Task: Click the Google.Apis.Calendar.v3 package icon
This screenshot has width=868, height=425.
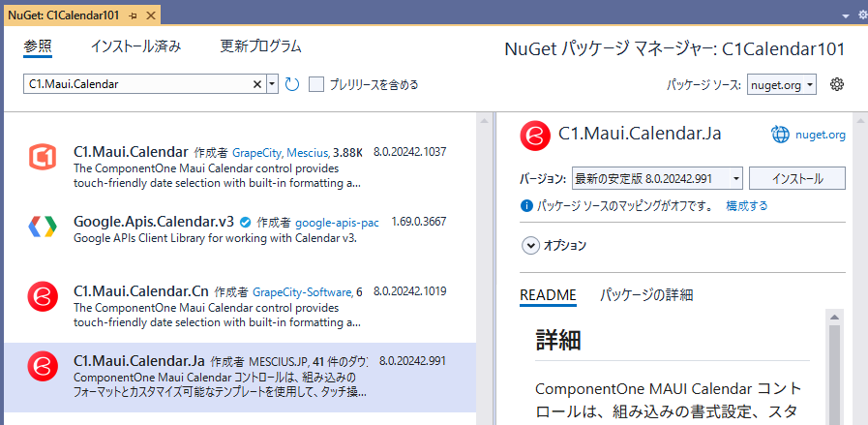Action: tap(42, 227)
